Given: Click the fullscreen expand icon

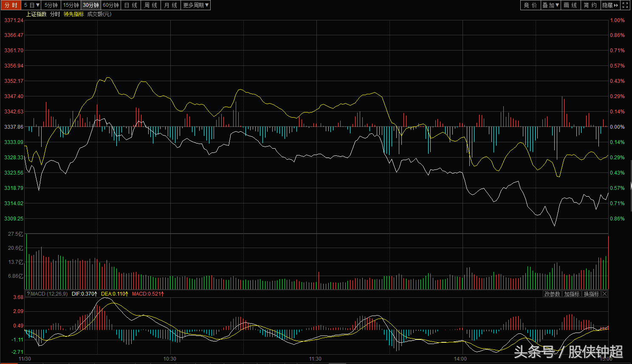Looking at the screenshot, I should [x=625, y=5].
